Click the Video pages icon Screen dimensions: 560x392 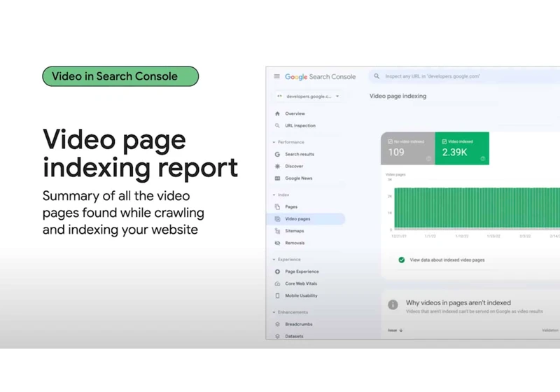277,219
